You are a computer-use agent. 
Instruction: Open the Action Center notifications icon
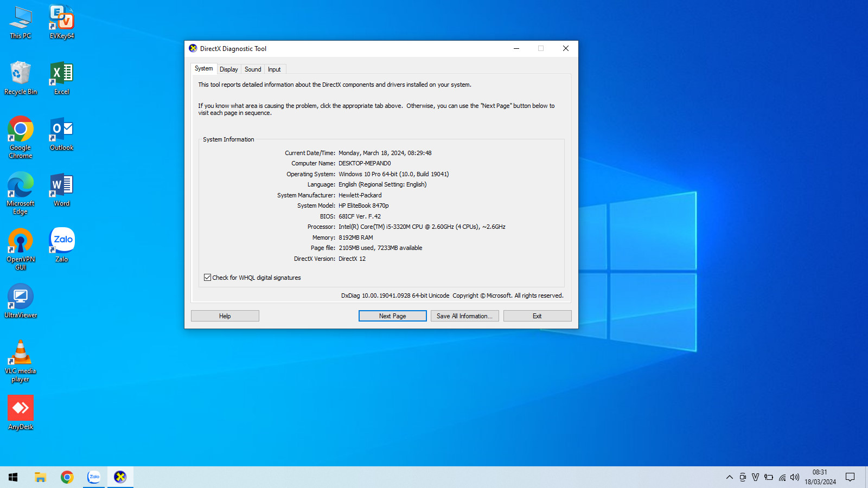(850, 477)
